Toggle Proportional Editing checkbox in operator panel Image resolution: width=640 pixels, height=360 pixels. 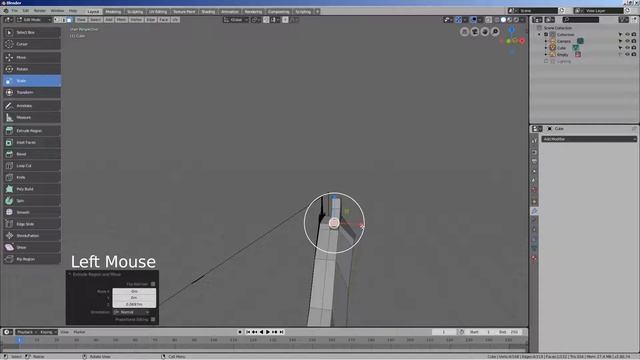pyautogui.click(x=153, y=319)
